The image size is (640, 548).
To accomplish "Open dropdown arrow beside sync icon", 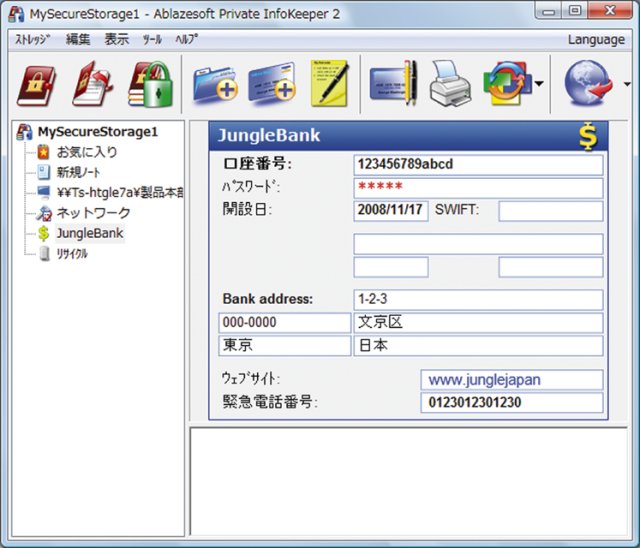I will 539,84.
